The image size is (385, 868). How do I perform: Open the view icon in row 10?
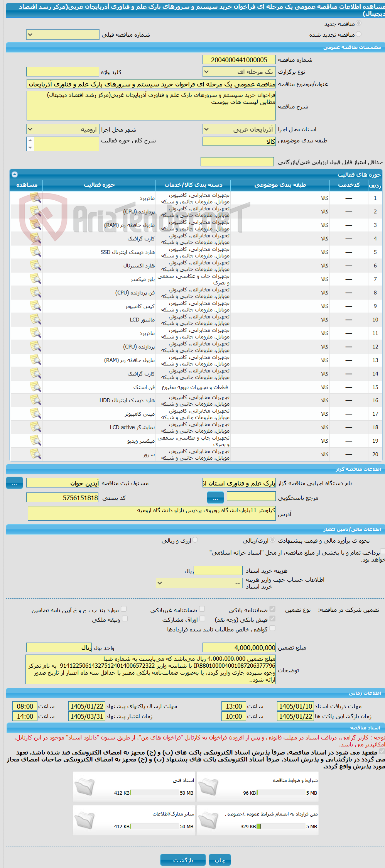click(35, 320)
